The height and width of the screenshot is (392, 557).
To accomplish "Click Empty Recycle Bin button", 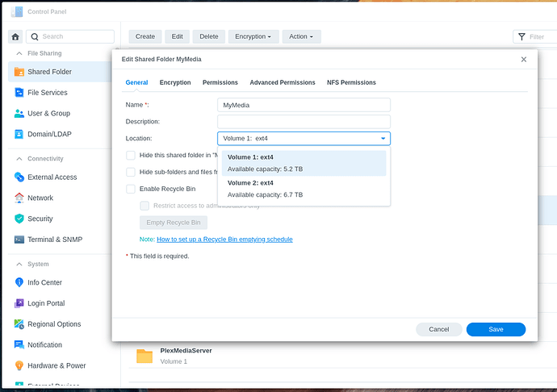I will [x=174, y=223].
